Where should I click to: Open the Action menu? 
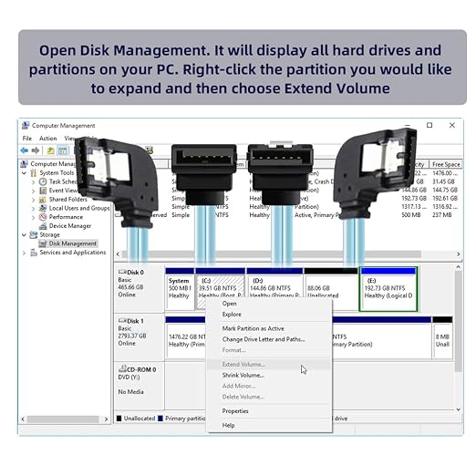47,139
